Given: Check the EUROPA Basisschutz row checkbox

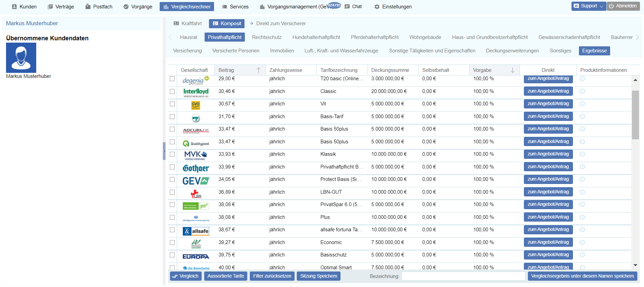Looking at the screenshot, I should tap(172, 255).
